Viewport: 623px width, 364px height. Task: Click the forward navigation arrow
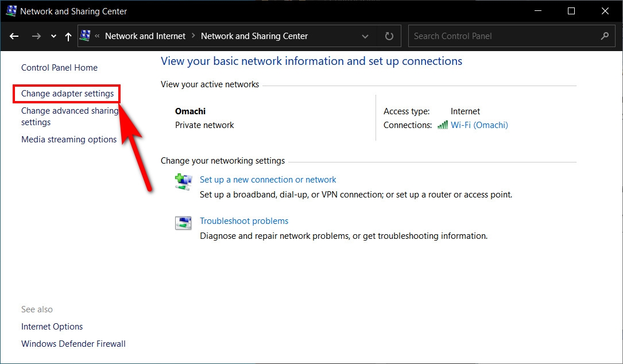coord(36,36)
